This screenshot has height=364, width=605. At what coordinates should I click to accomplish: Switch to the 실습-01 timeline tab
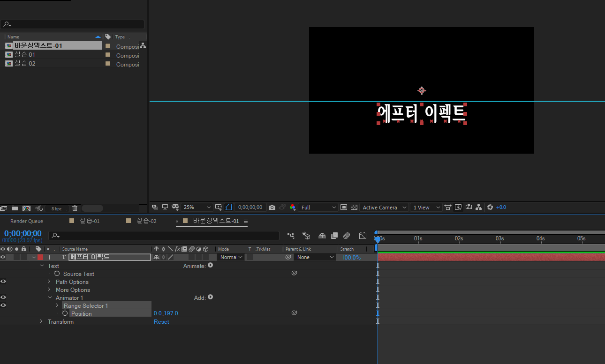[90, 221]
